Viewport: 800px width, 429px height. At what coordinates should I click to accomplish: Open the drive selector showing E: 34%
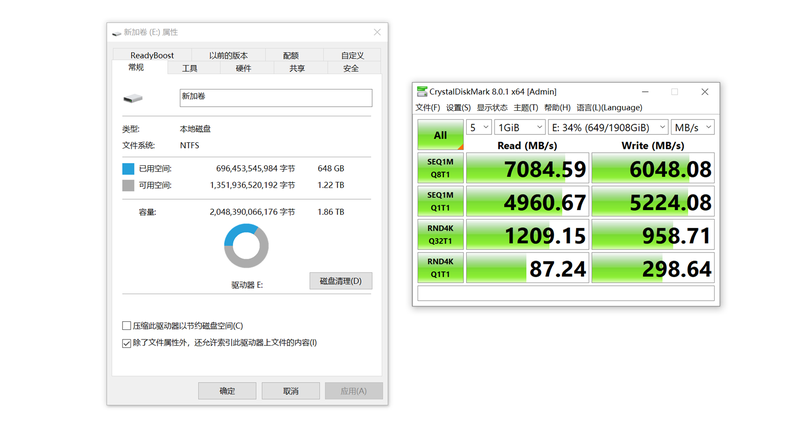tap(608, 128)
